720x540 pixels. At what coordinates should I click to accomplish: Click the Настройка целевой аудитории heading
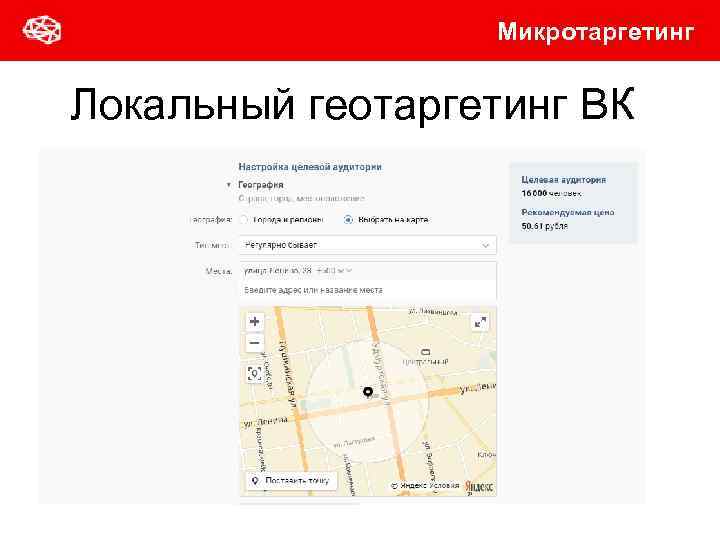(310, 167)
